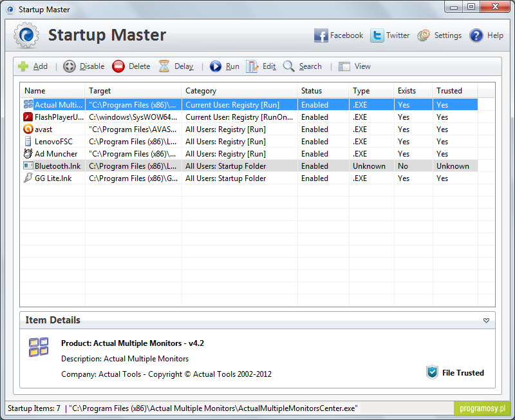This screenshot has width=515, height=420.
Task: Click the 'Unknown' Trusted cell for Bluetooth.lnk
Action: click(455, 166)
